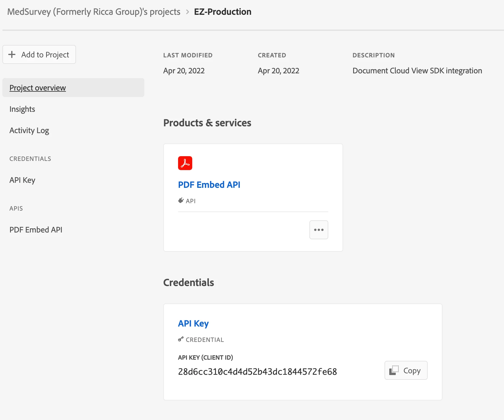
Task: Open the PDF Embed API card link
Action: (209, 185)
